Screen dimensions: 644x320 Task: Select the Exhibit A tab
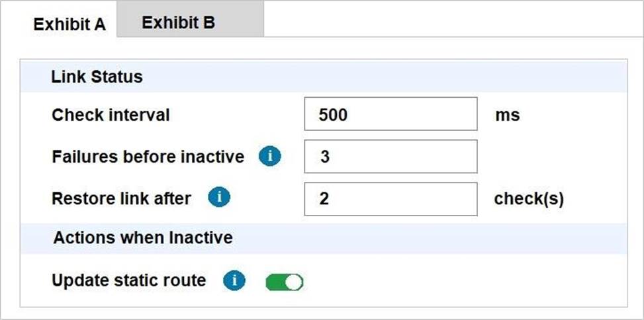pos(69,24)
